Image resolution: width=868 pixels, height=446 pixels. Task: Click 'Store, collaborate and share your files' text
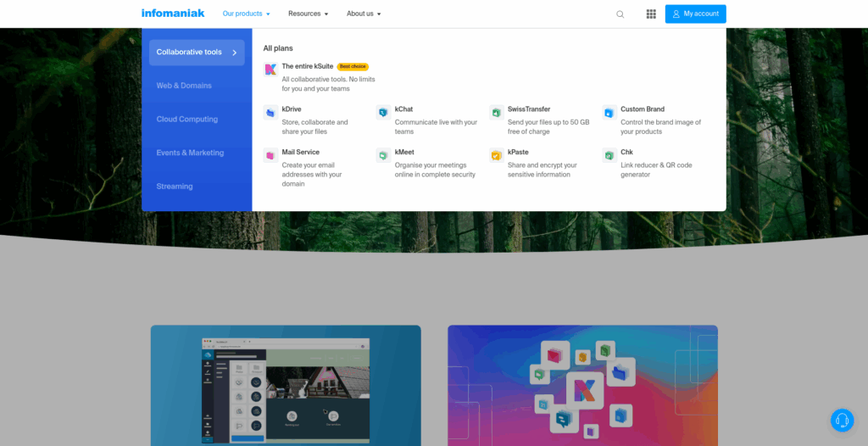[315, 127]
